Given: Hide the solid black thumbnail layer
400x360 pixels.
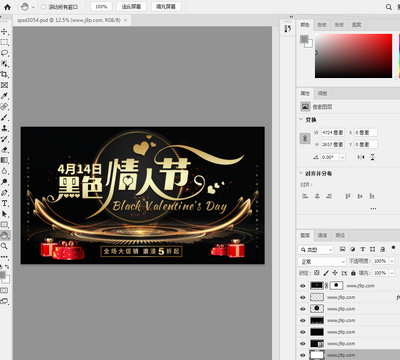Looking at the screenshot, I should click(x=303, y=332).
